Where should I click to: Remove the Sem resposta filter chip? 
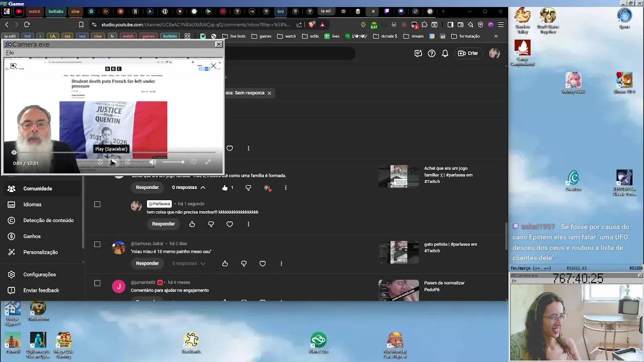coord(269,93)
